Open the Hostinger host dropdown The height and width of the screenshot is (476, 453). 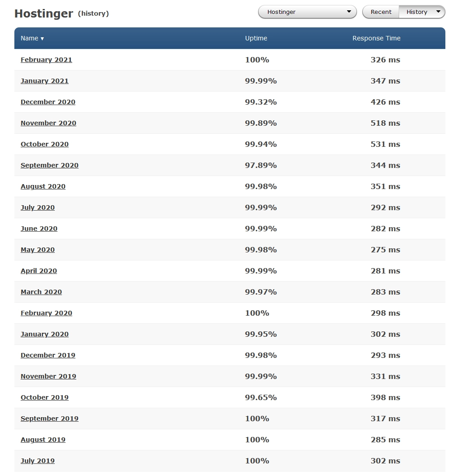click(307, 12)
